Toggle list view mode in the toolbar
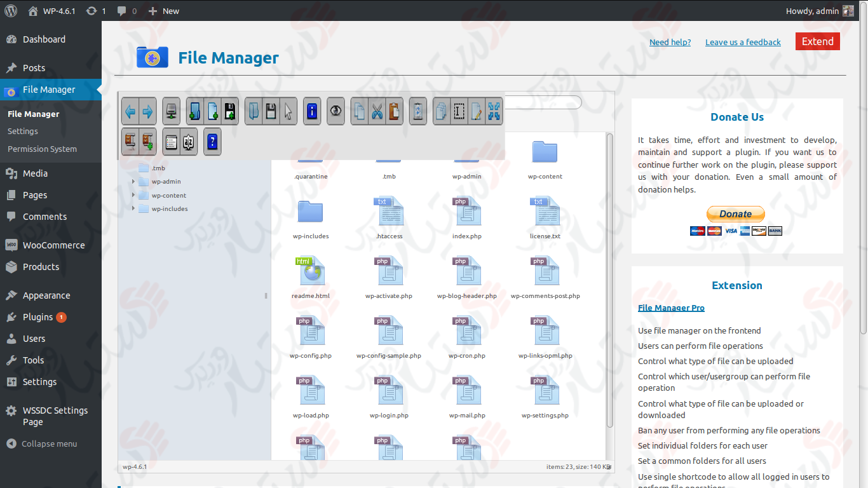Image resolution: width=868 pixels, height=488 pixels. (x=170, y=141)
